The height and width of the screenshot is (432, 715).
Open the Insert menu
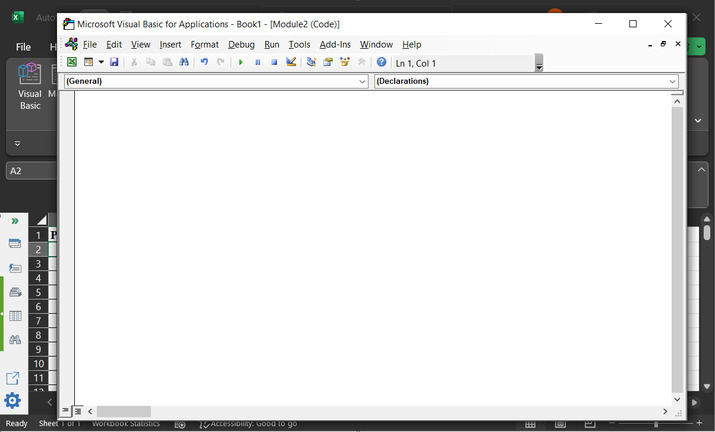pos(170,45)
